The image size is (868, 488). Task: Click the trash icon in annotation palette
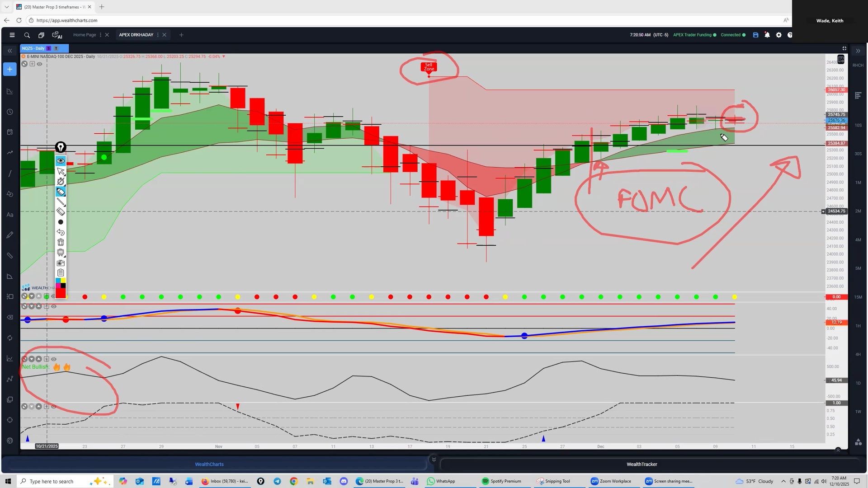click(x=61, y=243)
